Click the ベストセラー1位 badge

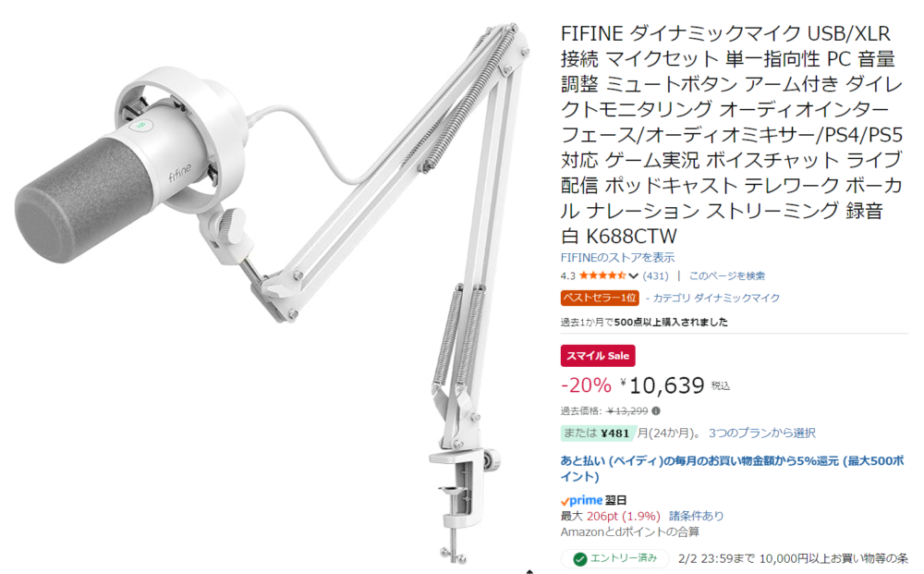click(x=600, y=298)
